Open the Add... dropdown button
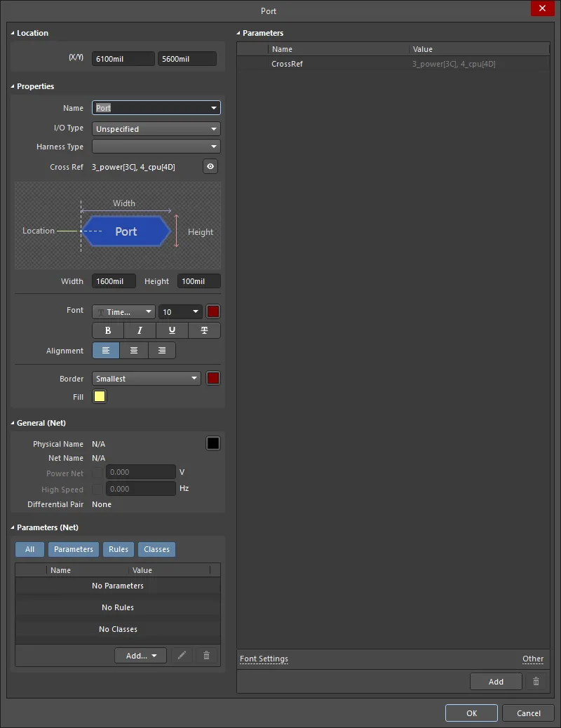 point(140,655)
